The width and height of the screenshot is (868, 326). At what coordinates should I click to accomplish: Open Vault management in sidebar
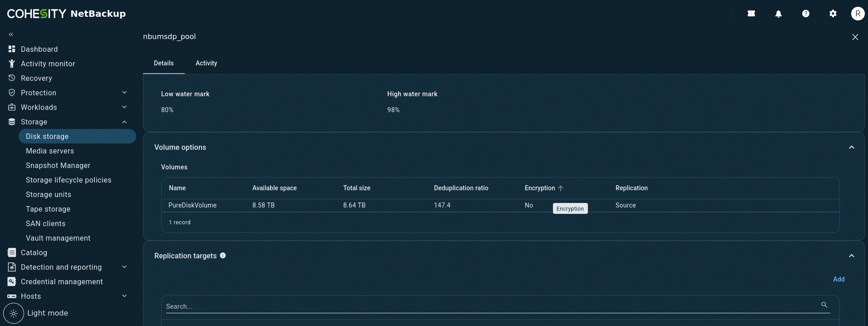pyautogui.click(x=58, y=238)
